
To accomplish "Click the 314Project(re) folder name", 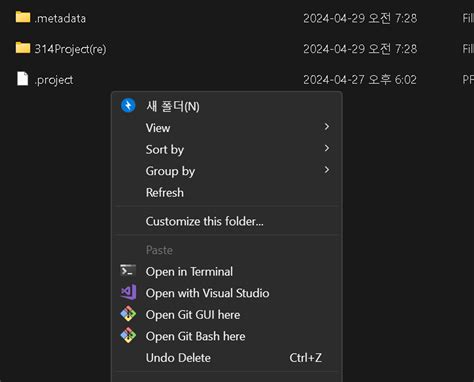I will (x=70, y=49).
